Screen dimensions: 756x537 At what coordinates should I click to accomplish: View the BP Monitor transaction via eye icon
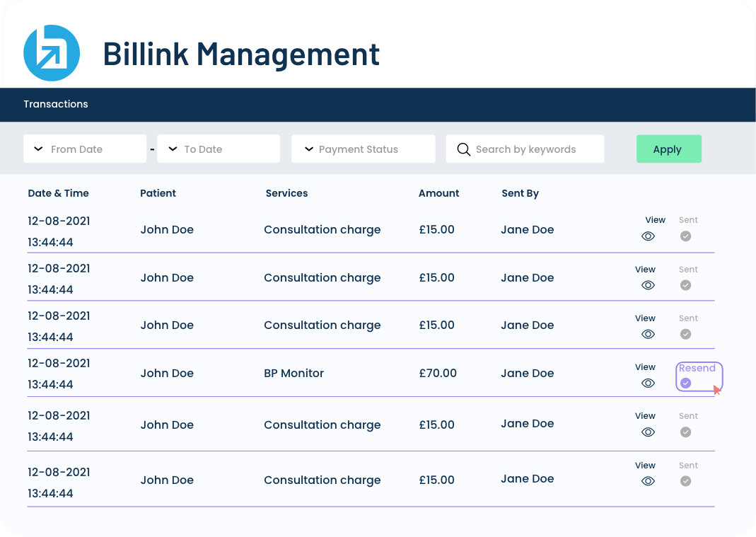coord(648,383)
